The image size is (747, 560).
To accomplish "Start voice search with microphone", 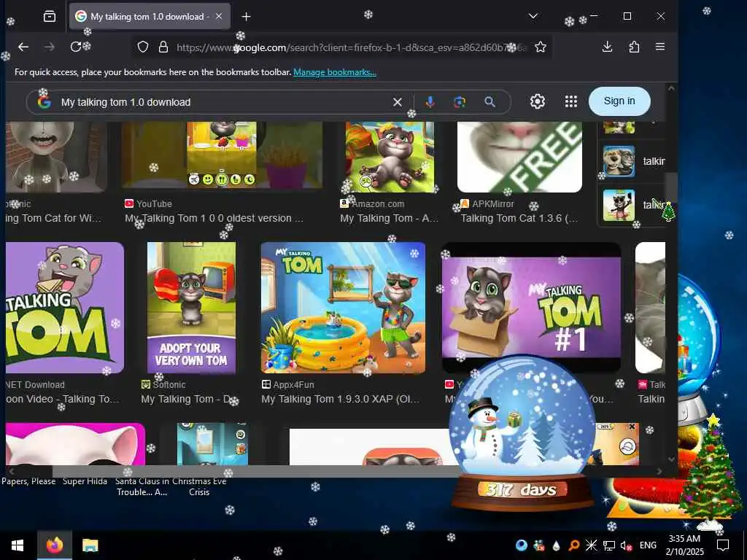I will [430, 102].
